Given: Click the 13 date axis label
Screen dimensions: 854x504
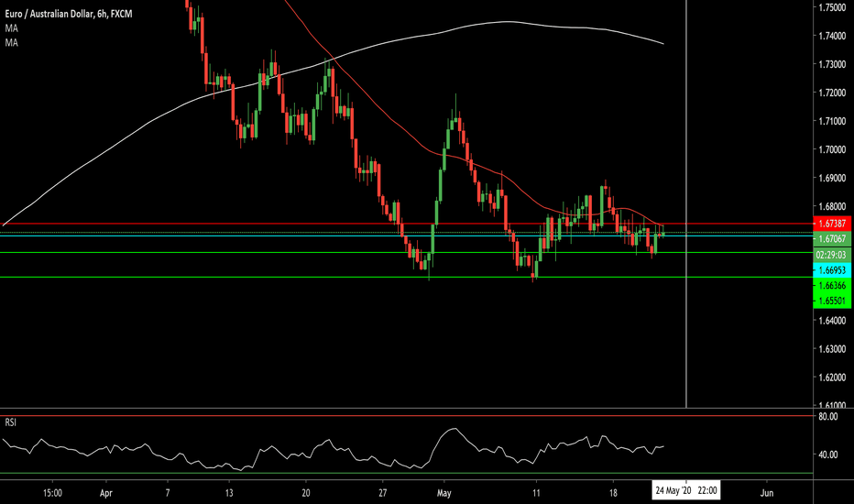Looking at the screenshot, I should (x=229, y=493).
